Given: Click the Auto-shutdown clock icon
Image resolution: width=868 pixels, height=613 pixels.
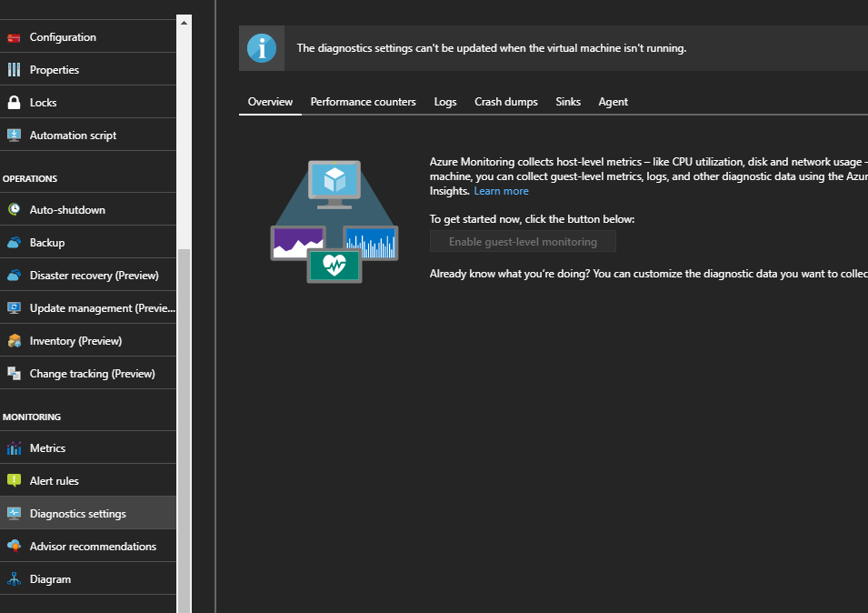Looking at the screenshot, I should tap(14, 209).
